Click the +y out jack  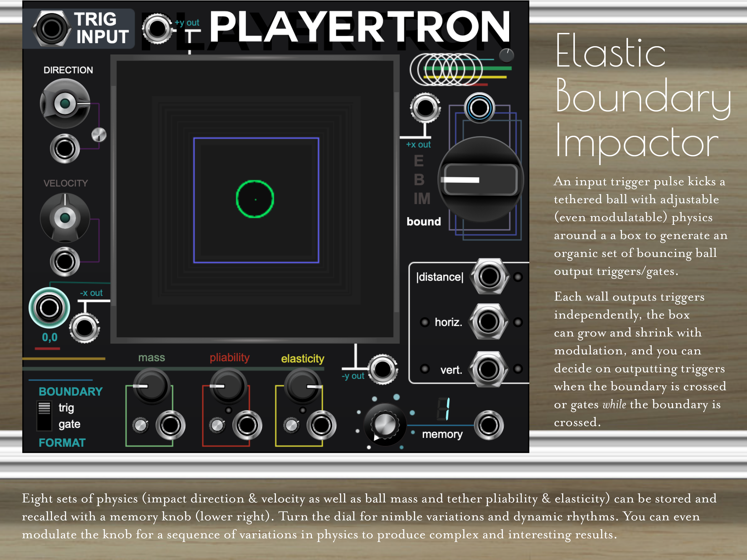click(x=157, y=28)
